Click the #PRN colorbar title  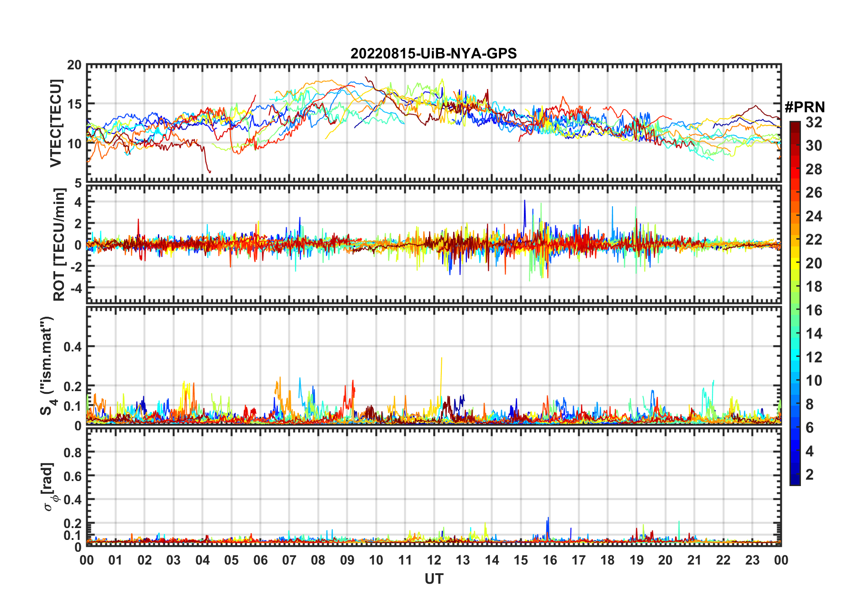(805, 107)
